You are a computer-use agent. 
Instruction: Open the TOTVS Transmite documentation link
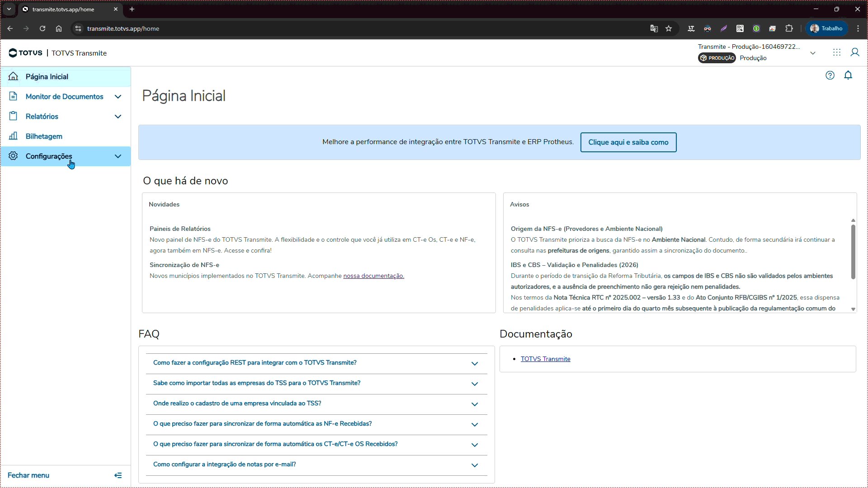pyautogui.click(x=545, y=359)
